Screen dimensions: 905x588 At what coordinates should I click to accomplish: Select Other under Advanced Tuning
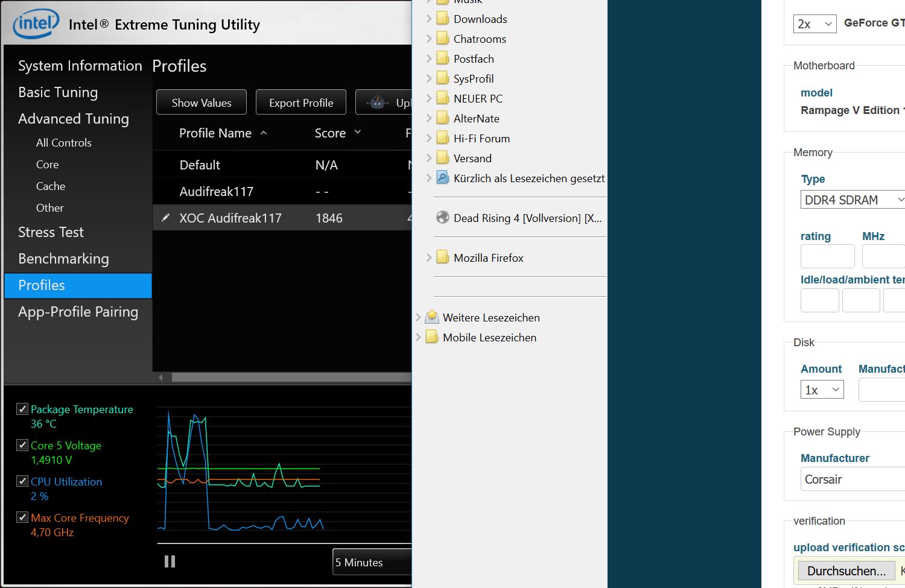[x=49, y=208]
